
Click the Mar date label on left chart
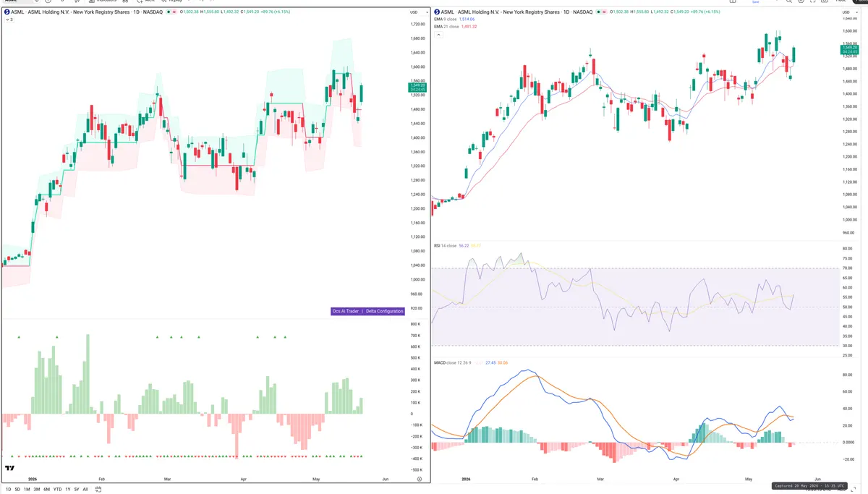[168, 480]
